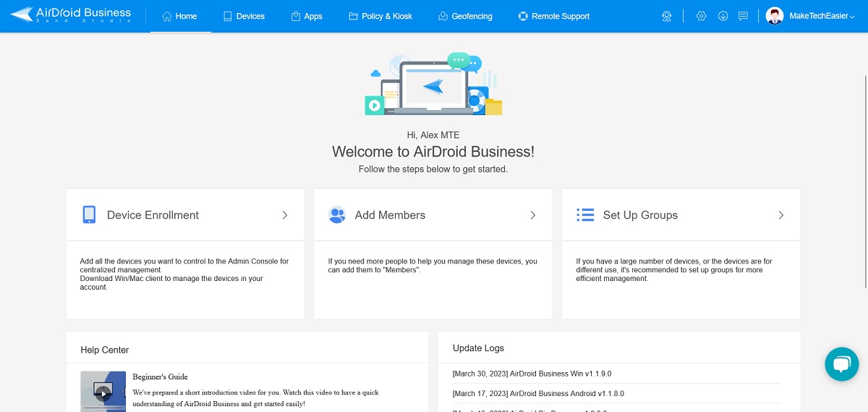Viewport: 868px width, 412px height.
Task: Click the Set Up Groups list icon
Action: (x=585, y=215)
